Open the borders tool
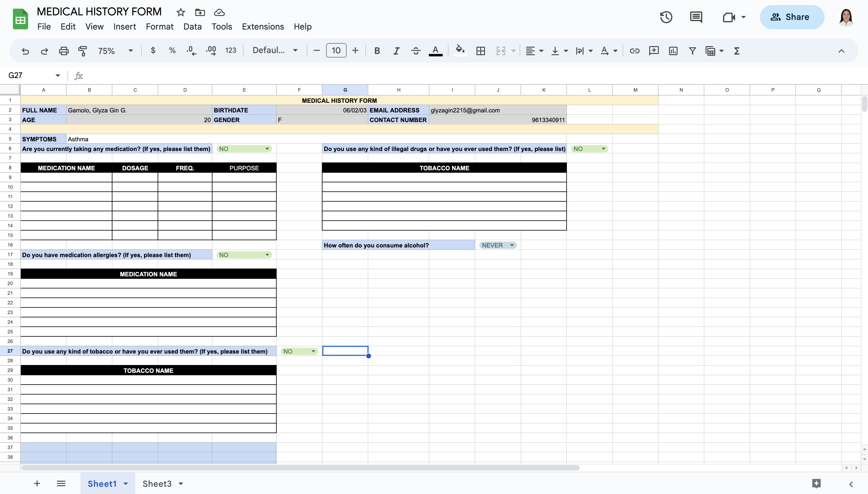868x494 pixels. click(x=480, y=51)
